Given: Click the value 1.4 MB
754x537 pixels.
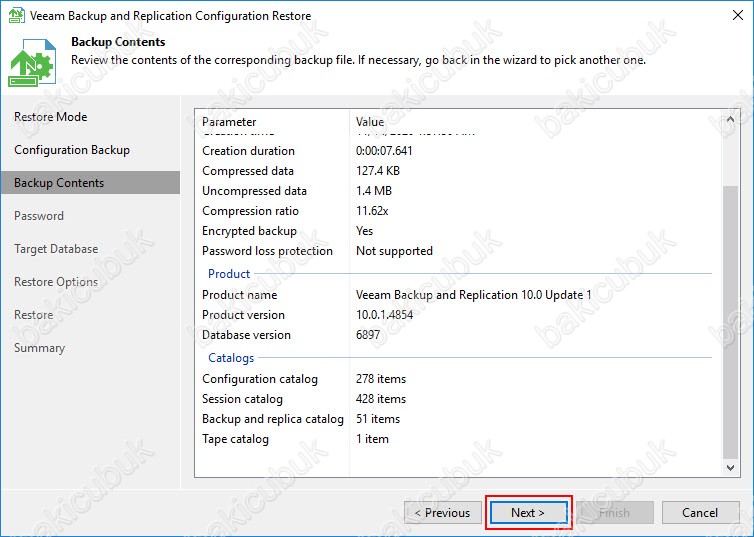Looking at the screenshot, I should pos(374,191).
